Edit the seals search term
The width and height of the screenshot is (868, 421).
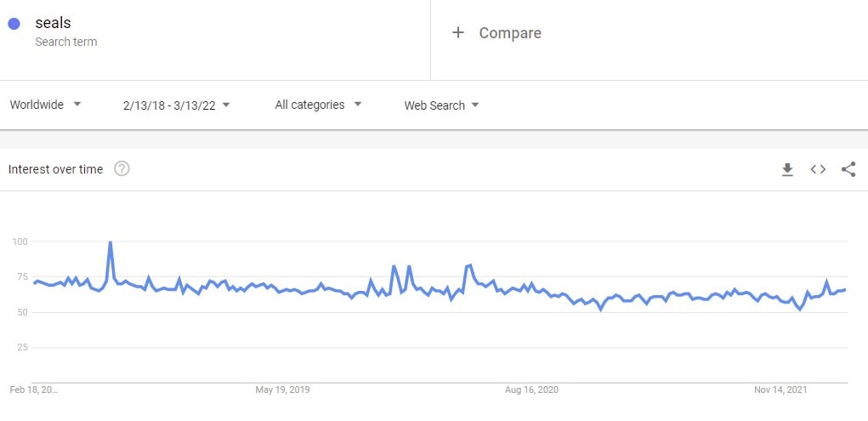(53, 24)
